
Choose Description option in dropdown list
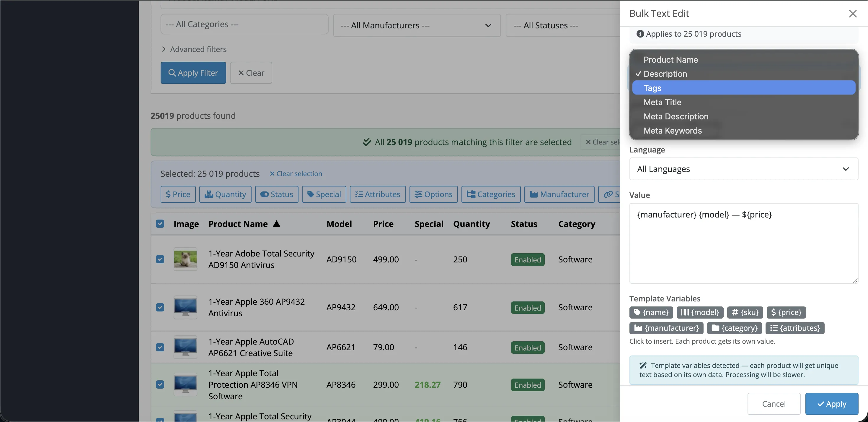744,74
